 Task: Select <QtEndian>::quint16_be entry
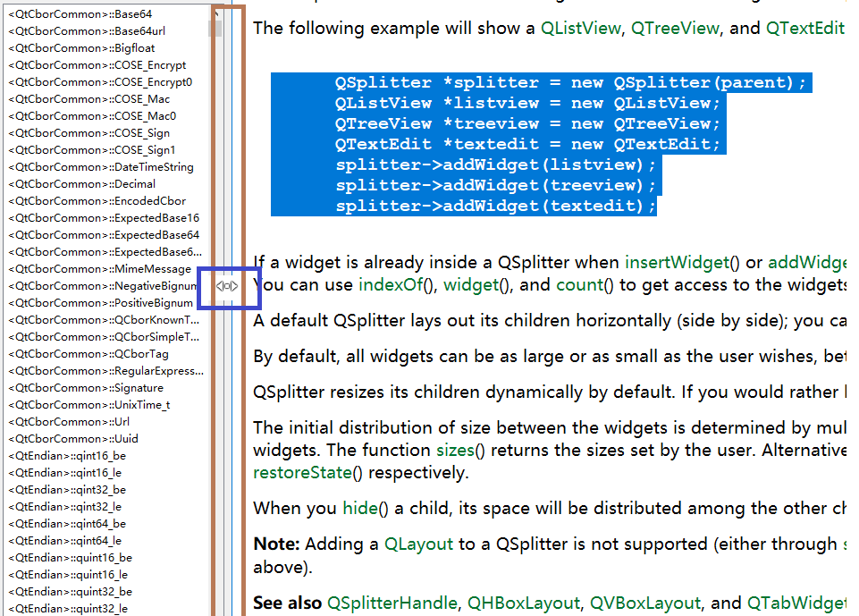click(71, 558)
